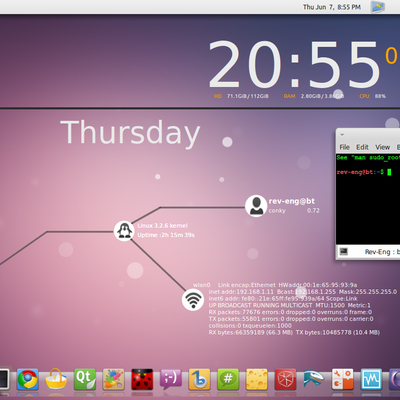
Task: Open the partly visible purple dock icon
Action: [395, 379]
